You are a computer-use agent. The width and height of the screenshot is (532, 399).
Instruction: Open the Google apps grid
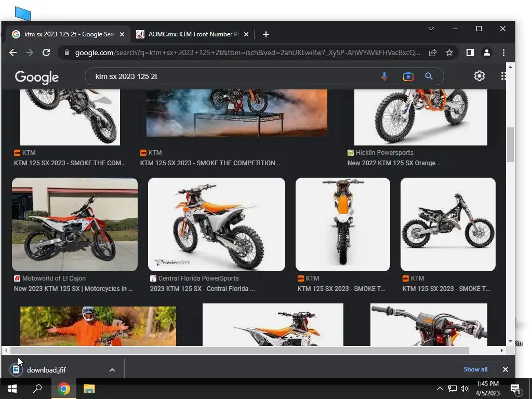point(503,76)
